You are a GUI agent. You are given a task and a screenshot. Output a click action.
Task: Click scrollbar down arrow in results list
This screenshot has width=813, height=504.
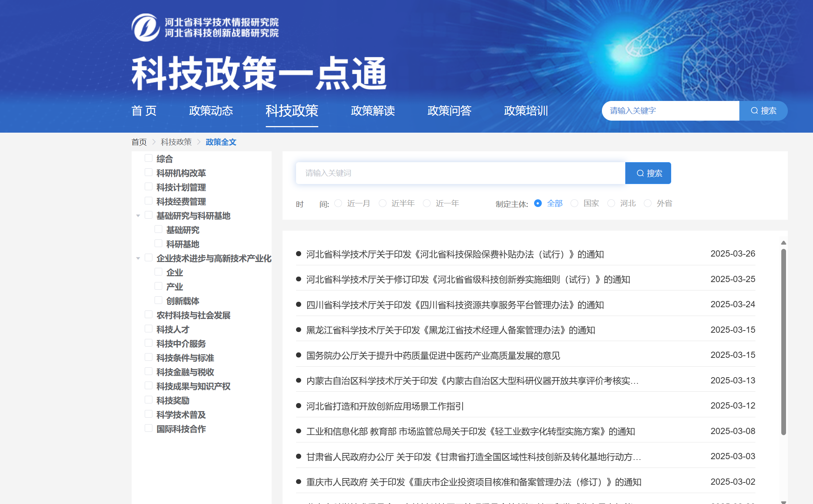click(783, 502)
